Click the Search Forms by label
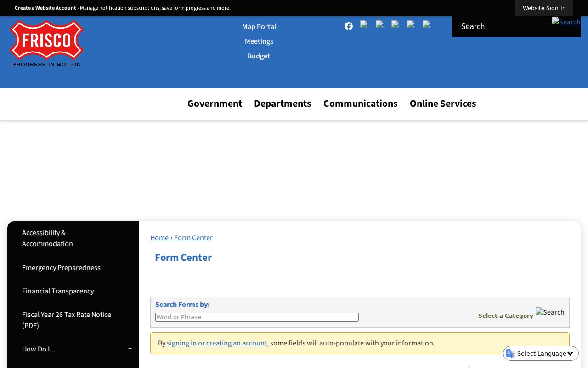 [x=182, y=305]
